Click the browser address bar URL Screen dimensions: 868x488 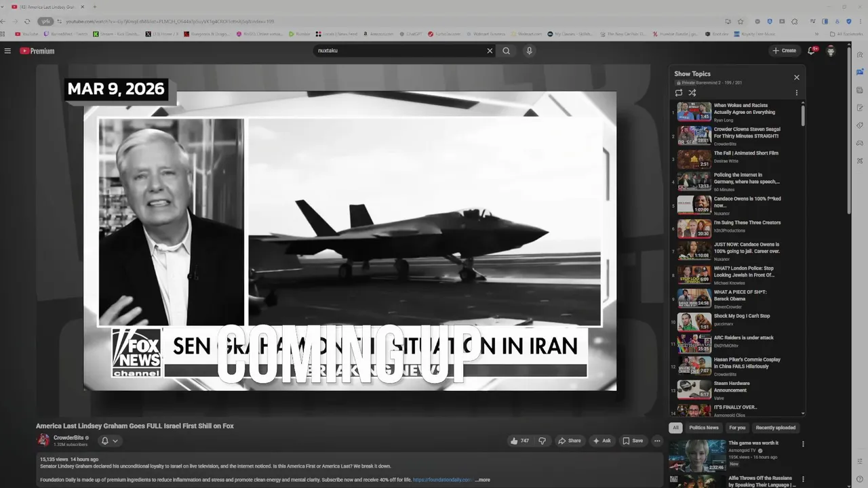point(170,22)
